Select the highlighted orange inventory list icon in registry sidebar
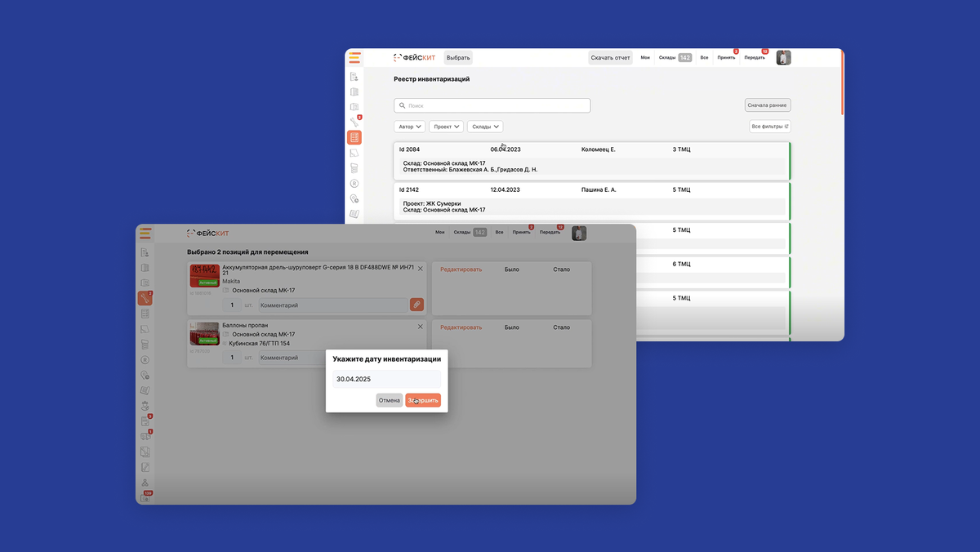 [x=354, y=137]
